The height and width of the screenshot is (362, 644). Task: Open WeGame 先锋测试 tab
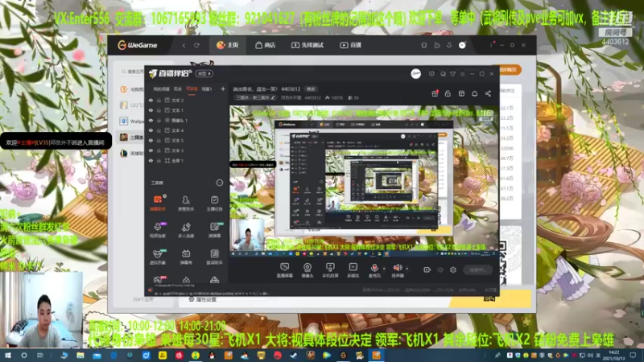[x=308, y=45]
